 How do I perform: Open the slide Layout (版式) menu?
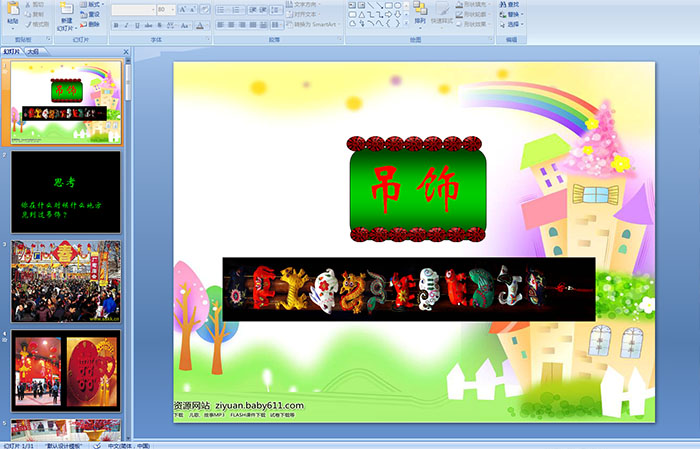point(92,4)
